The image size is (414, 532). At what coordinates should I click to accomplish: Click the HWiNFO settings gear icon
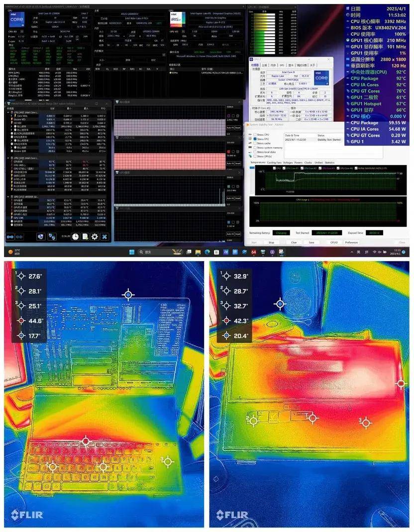[x=95, y=237]
